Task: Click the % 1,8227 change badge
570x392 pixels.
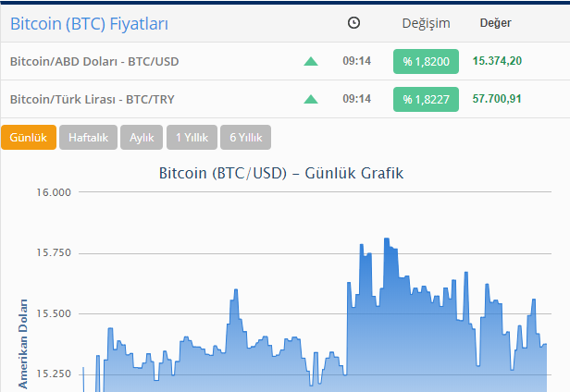Action: pyautogui.click(x=426, y=99)
